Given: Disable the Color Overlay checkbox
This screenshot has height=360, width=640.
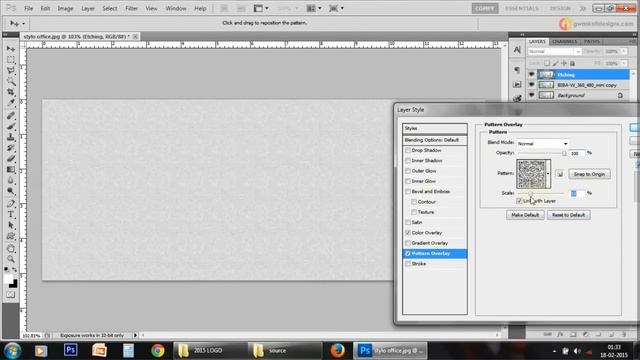Looking at the screenshot, I should pos(408,233).
